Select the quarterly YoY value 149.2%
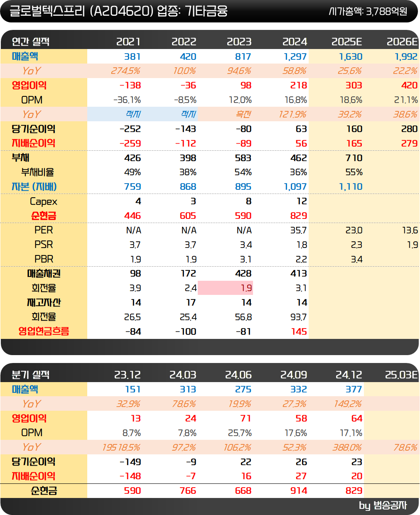This screenshot has height=515, width=420. click(x=348, y=404)
